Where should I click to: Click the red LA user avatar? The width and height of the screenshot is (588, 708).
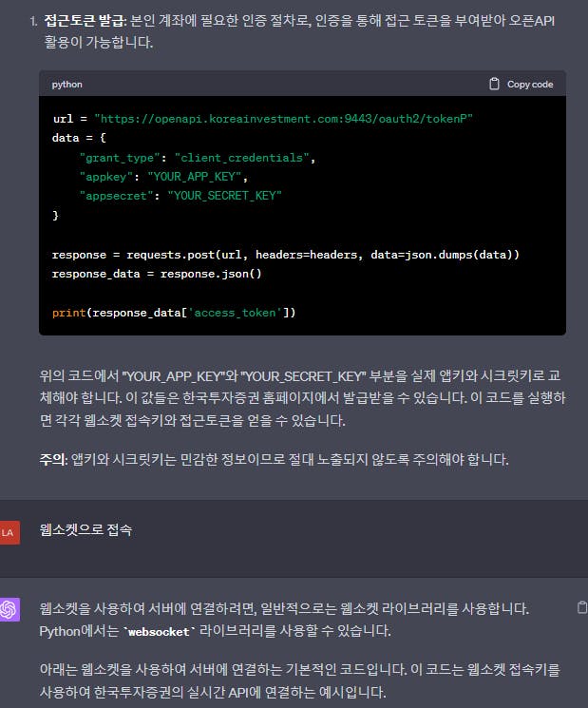(x=9, y=532)
